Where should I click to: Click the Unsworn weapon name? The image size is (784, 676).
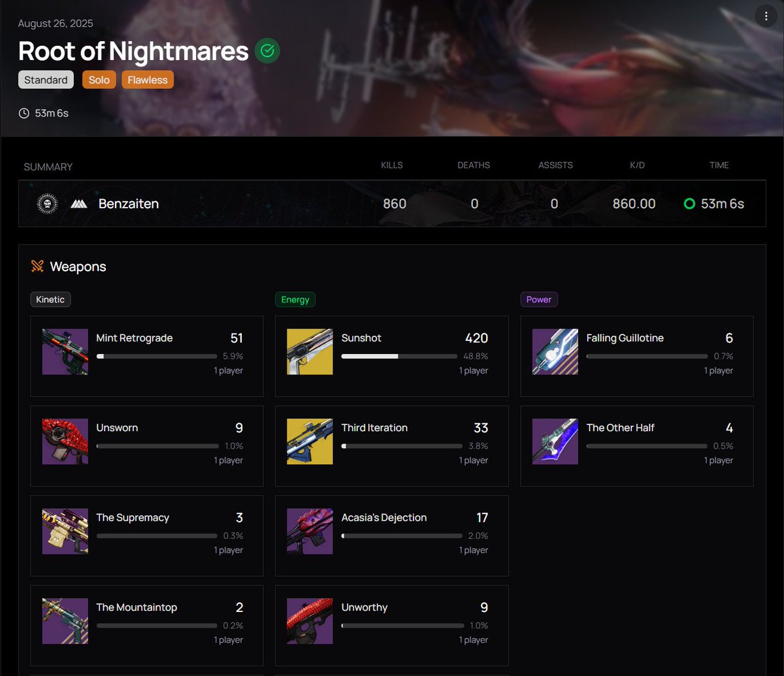pos(117,428)
